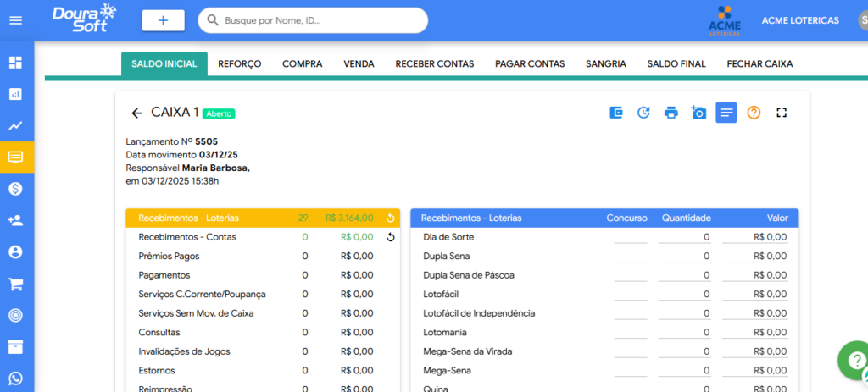Open the dollar sign sidebar item
The height and width of the screenshot is (392, 868).
[15, 189]
